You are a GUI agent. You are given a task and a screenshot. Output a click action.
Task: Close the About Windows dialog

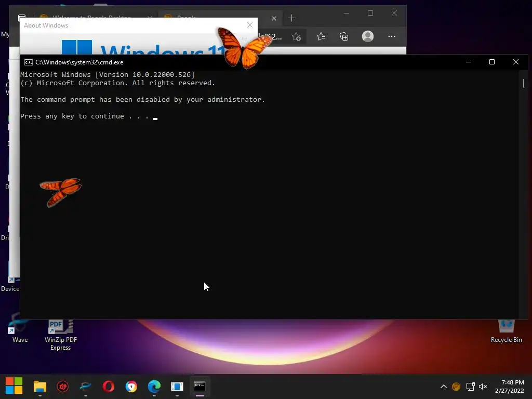coord(250,25)
